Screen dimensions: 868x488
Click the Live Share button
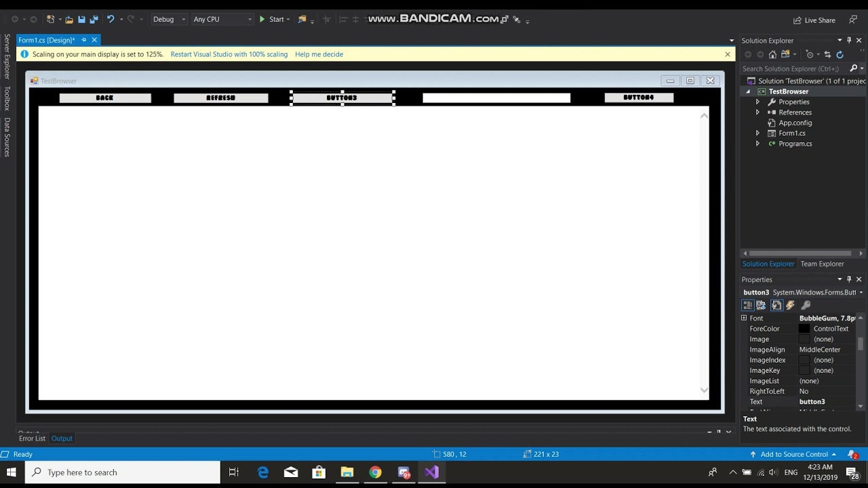pyautogui.click(x=814, y=20)
